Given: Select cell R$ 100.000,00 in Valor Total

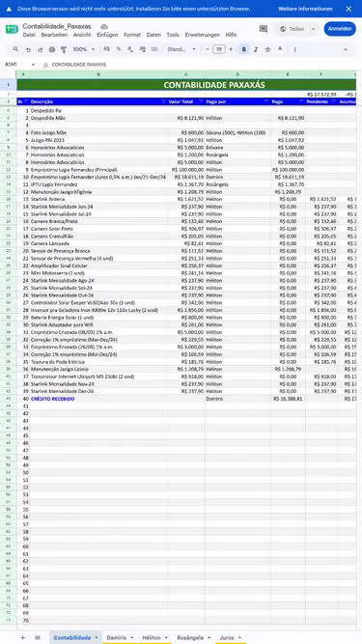Looking at the screenshot, I should [x=186, y=170].
